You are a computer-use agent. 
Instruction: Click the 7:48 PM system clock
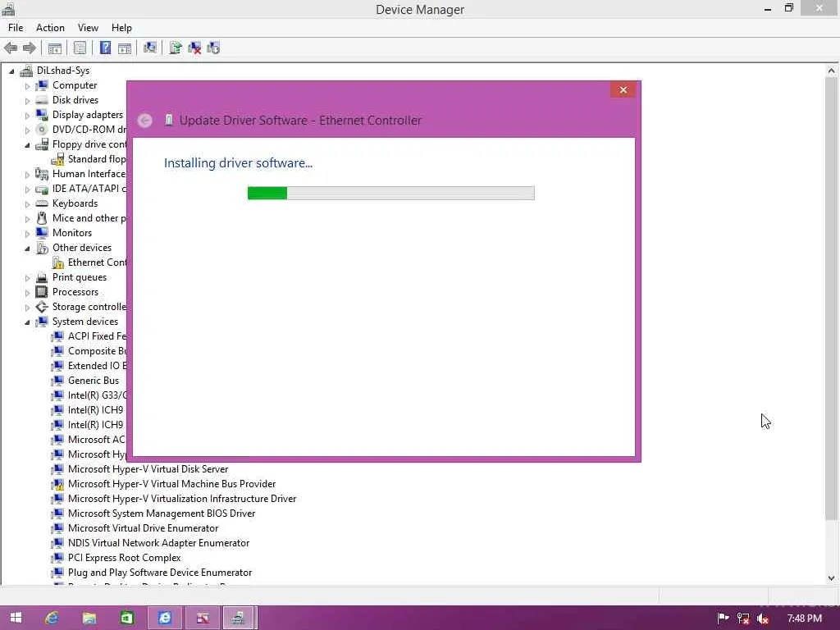804,619
